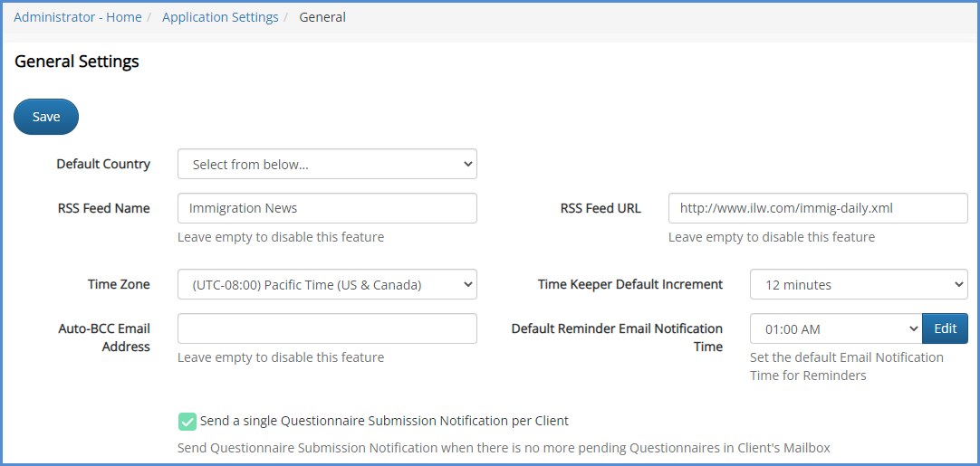980x466 pixels.
Task: Click into the RSS Feed URL field
Action: (817, 208)
